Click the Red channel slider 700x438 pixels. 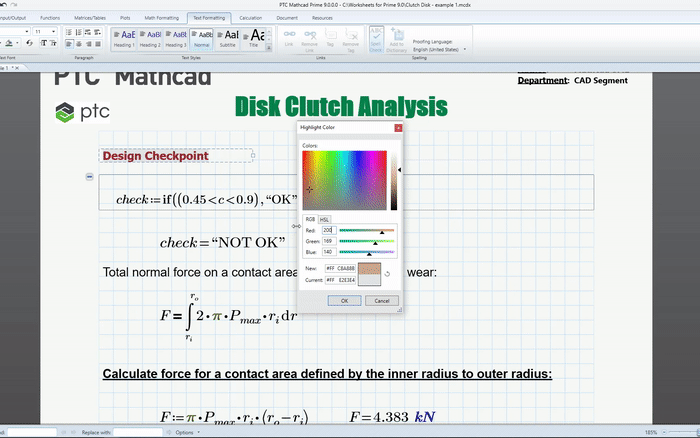pyautogui.click(x=367, y=230)
